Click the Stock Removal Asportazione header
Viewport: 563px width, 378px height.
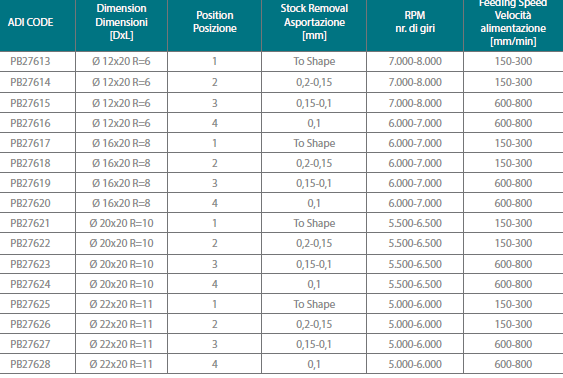tap(314, 22)
